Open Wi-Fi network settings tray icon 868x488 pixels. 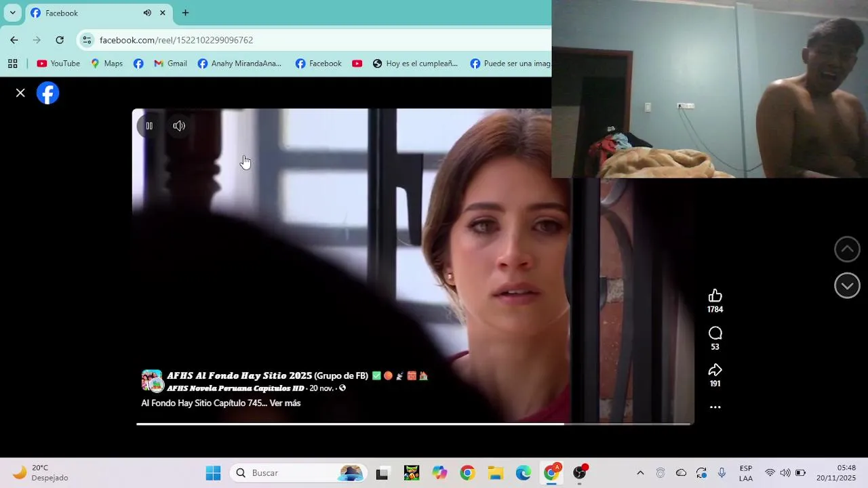tap(770, 473)
